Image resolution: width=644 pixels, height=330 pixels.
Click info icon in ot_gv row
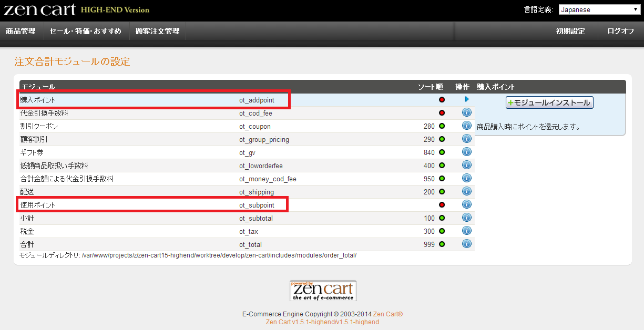(466, 152)
